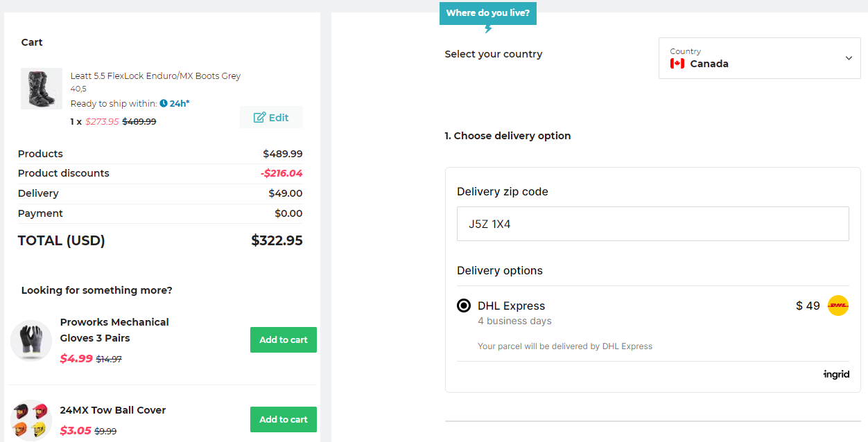Open the Proworks gloves product image

(31, 341)
